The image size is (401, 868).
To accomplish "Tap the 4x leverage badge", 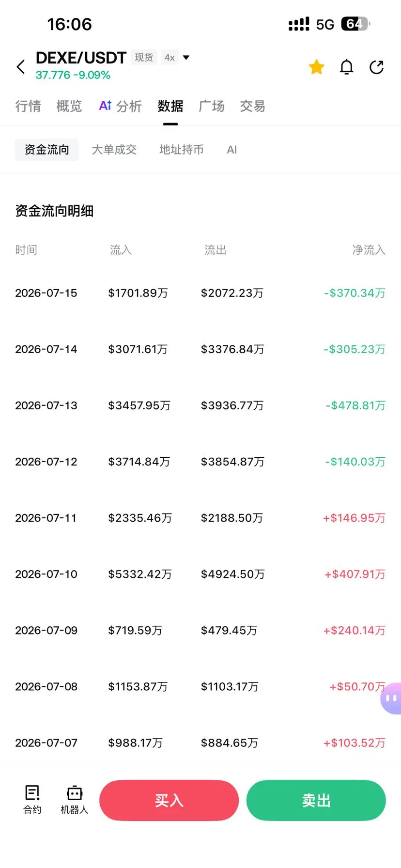I will point(170,58).
